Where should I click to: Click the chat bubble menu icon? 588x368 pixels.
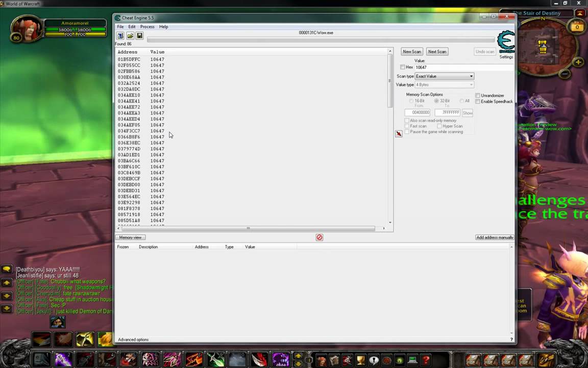[7, 269]
